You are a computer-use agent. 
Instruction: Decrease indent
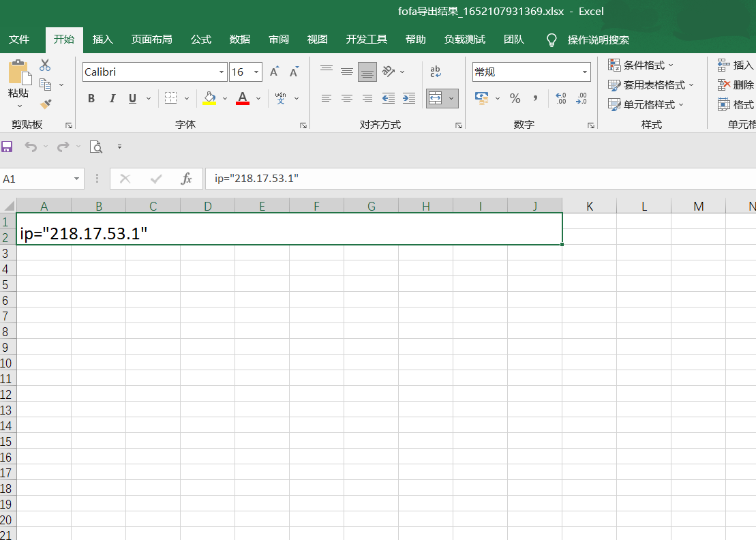click(x=388, y=98)
